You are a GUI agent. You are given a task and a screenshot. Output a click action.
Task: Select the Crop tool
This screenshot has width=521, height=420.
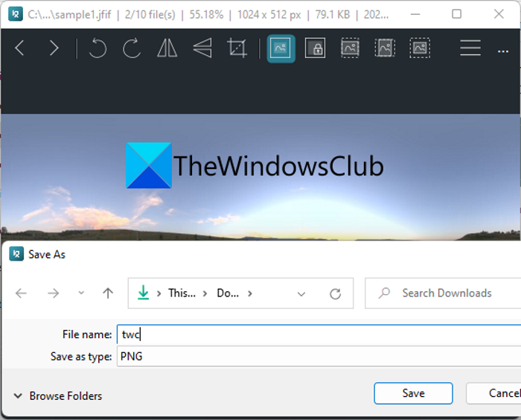click(237, 48)
